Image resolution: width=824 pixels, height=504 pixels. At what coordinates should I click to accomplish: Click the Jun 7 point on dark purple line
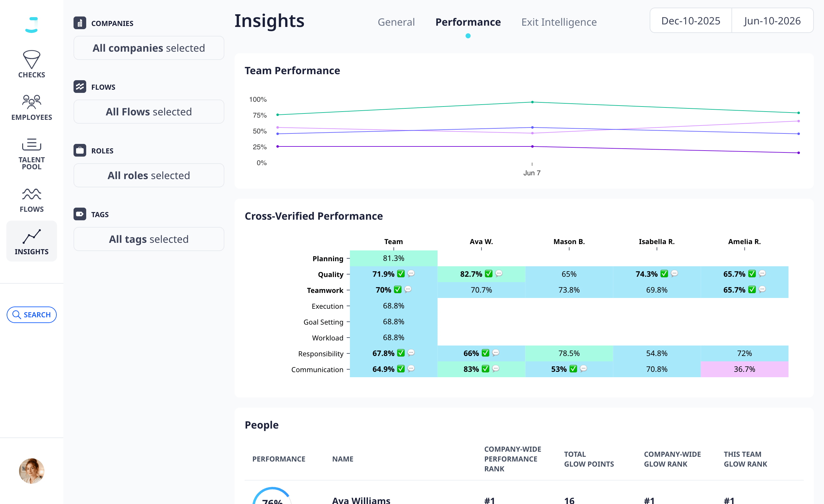(x=532, y=146)
